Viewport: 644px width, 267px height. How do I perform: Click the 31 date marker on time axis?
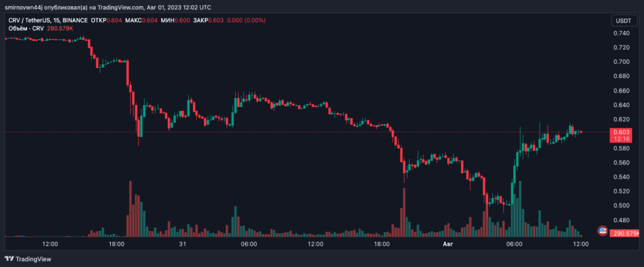pos(182,244)
